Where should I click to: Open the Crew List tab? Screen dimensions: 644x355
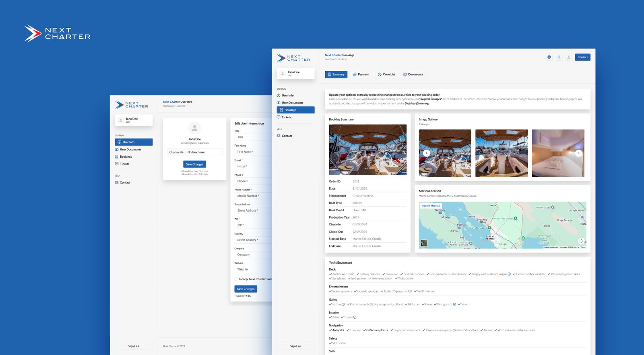pyautogui.click(x=386, y=74)
